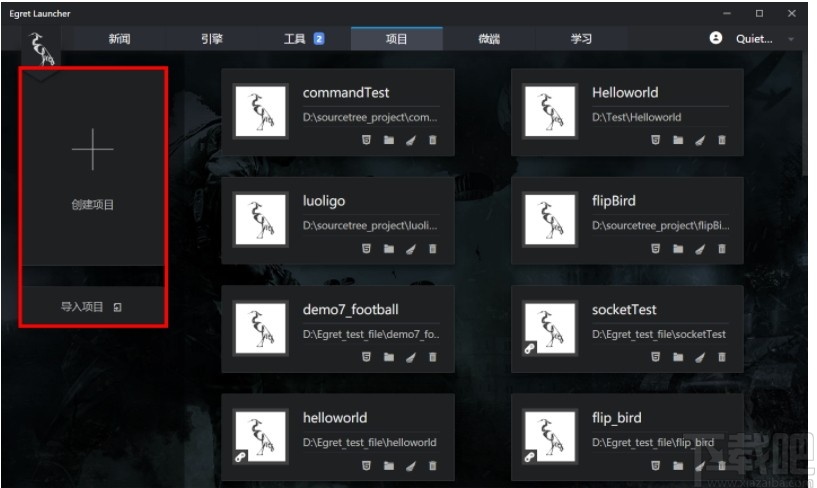The width and height of the screenshot is (817, 488).
Task: Click path D:\Egret_test_file\socketTest
Action: pos(659,334)
